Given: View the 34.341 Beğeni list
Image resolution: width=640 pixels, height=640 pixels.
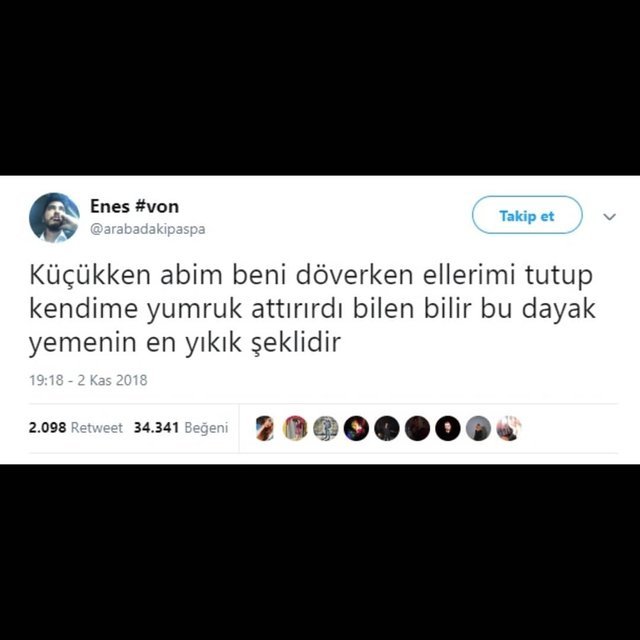Looking at the screenshot, I should coord(181,427).
